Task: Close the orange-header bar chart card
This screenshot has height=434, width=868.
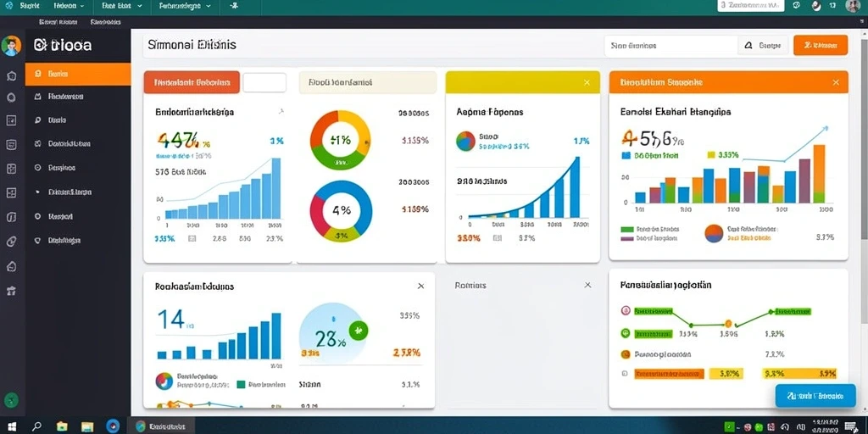Action: pos(836,82)
